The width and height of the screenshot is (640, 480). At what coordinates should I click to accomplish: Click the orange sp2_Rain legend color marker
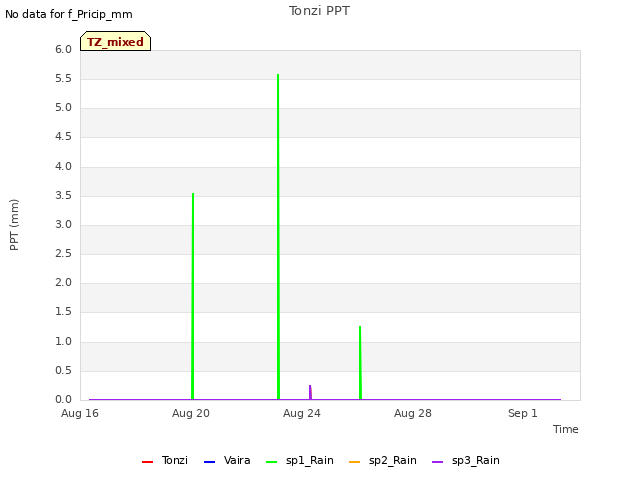[x=355, y=462]
